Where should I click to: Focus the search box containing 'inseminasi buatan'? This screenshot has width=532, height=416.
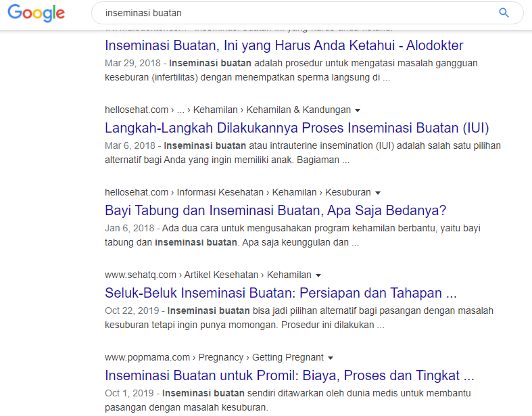tap(291, 13)
